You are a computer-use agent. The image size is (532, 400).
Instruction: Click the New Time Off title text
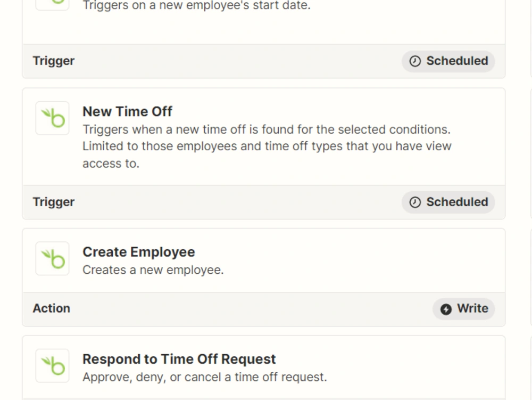click(x=127, y=111)
